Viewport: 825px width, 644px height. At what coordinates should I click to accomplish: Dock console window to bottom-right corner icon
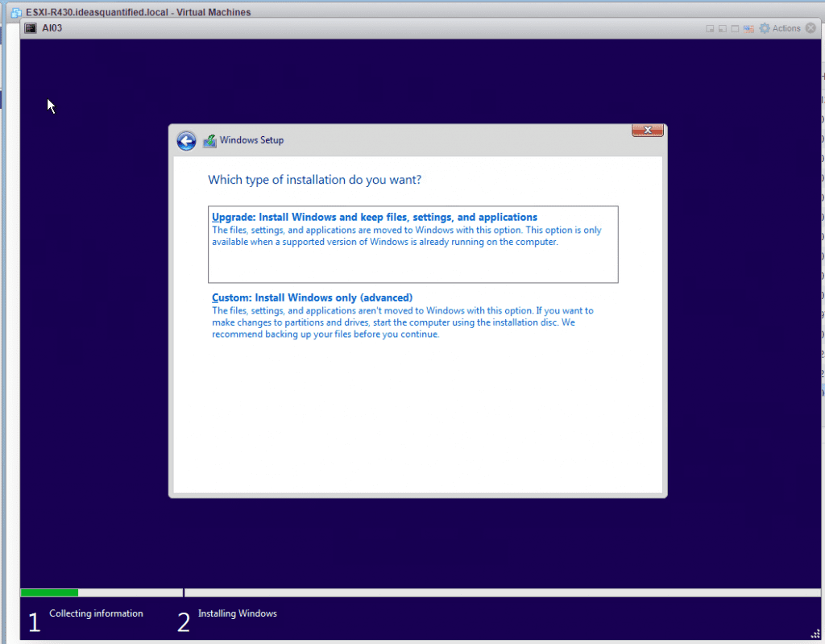click(710, 29)
